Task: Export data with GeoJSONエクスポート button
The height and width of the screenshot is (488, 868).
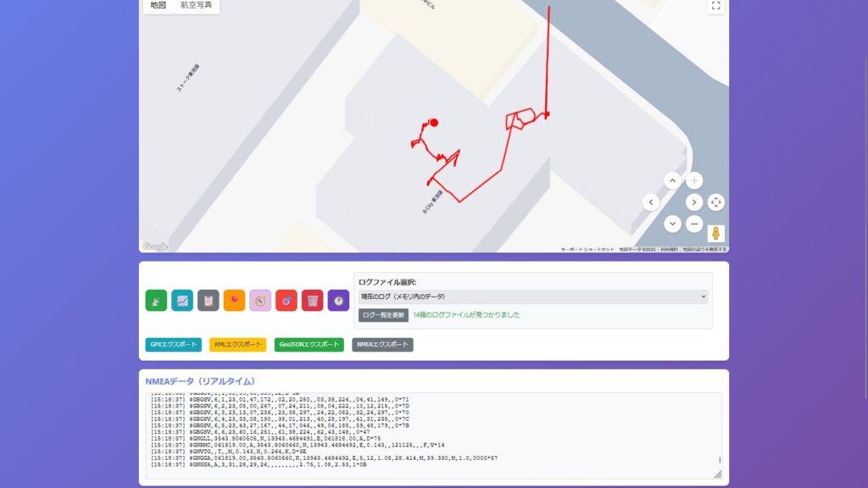Action: (309, 345)
